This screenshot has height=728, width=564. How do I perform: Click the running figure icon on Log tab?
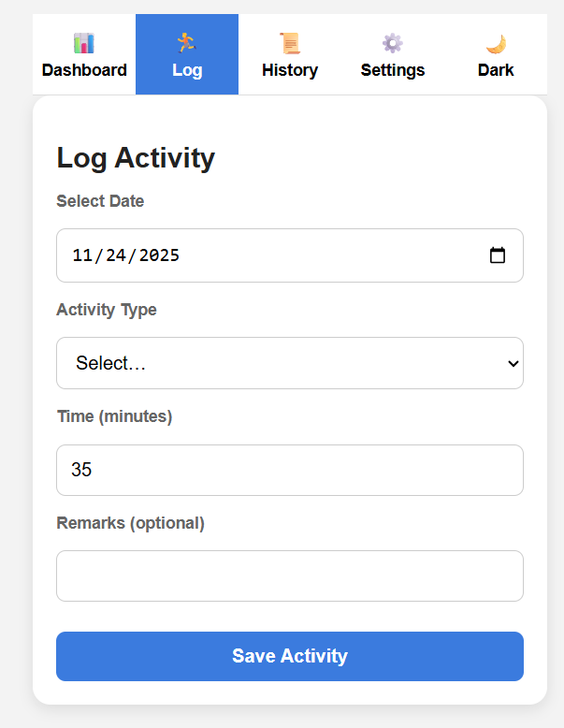(187, 42)
